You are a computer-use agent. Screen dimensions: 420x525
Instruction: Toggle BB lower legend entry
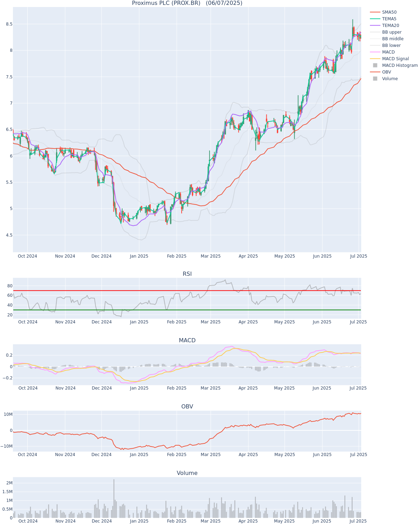(x=391, y=45)
